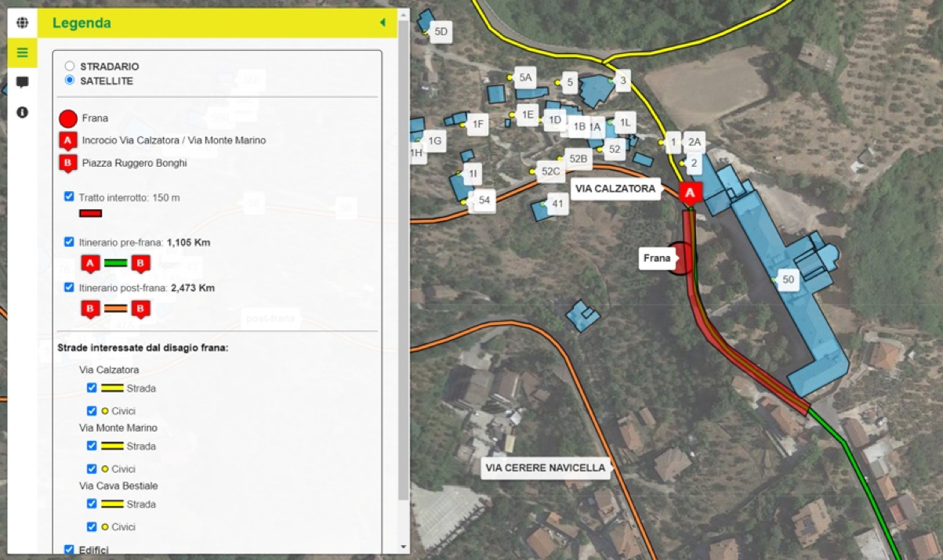Collapse the Legenda panel with the arrow

pos(383,23)
